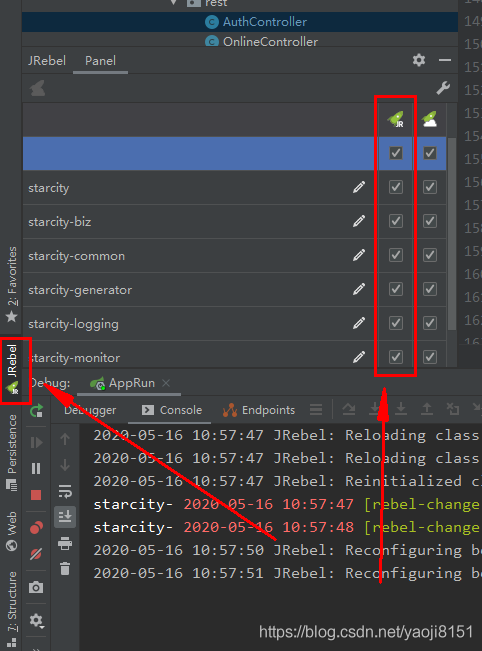Image resolution: width=482 pixels, height=651 pixels.
Task: Toggle remote checkbox in highlighted top row
Action: [430, 153]
